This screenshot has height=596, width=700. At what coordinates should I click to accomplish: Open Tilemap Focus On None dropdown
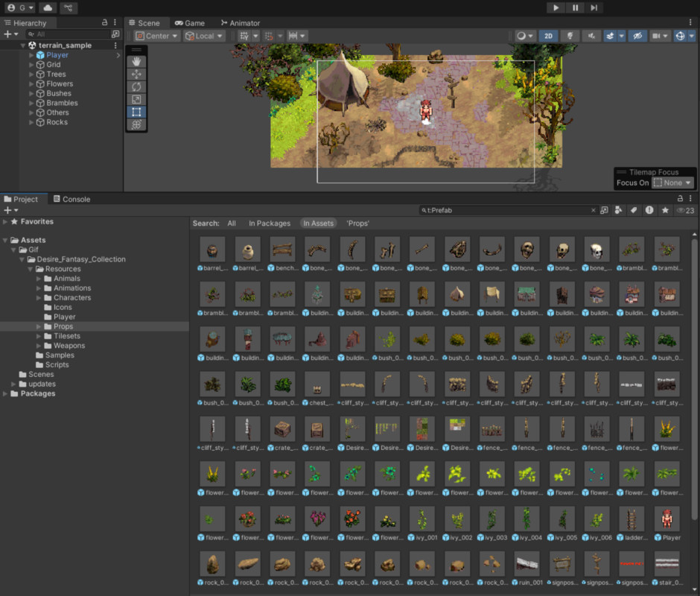point(672,183)
